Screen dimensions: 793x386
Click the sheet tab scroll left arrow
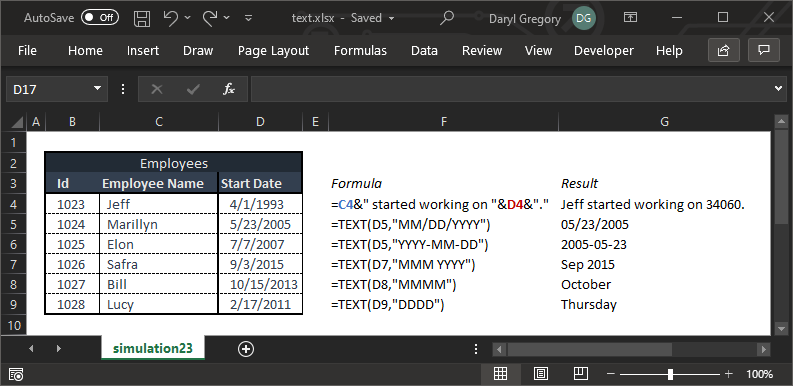(31, 348)
